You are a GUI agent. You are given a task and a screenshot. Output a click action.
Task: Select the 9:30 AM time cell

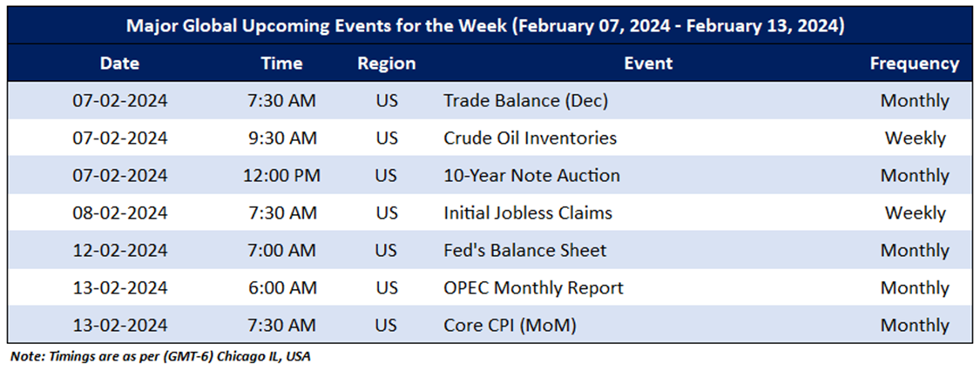click(x=281, y=138)
